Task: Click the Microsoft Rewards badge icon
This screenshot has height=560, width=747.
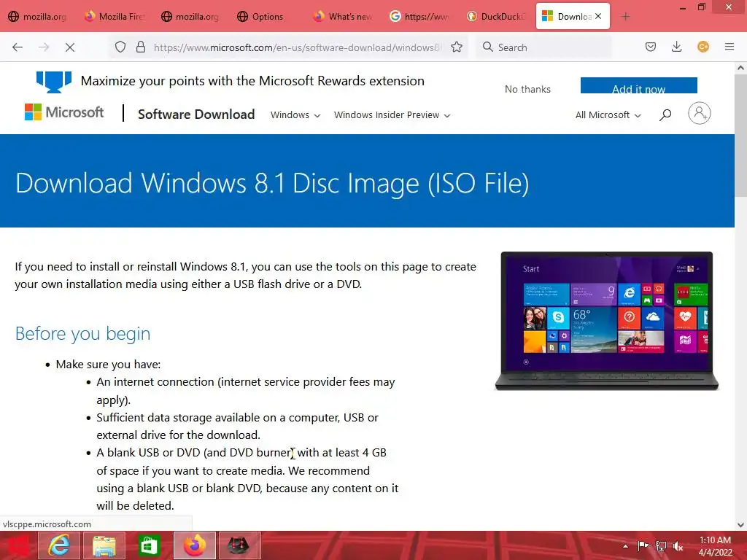Action: 54,82
